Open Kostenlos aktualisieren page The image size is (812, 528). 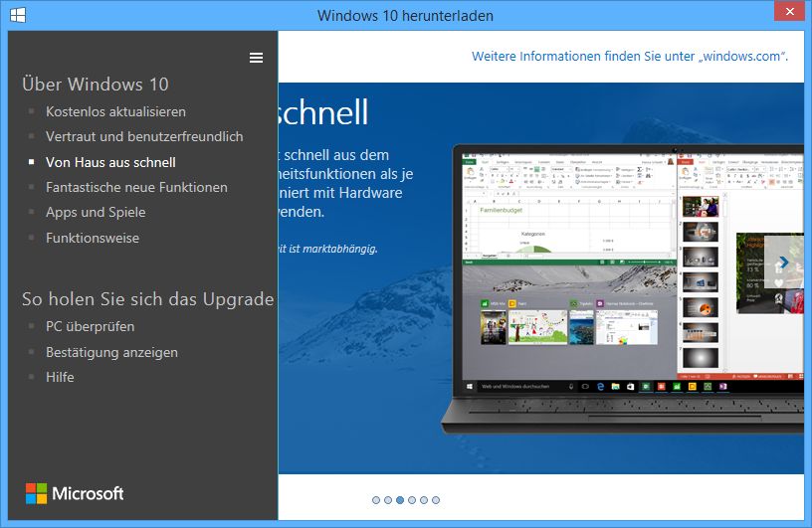[115, 111]
